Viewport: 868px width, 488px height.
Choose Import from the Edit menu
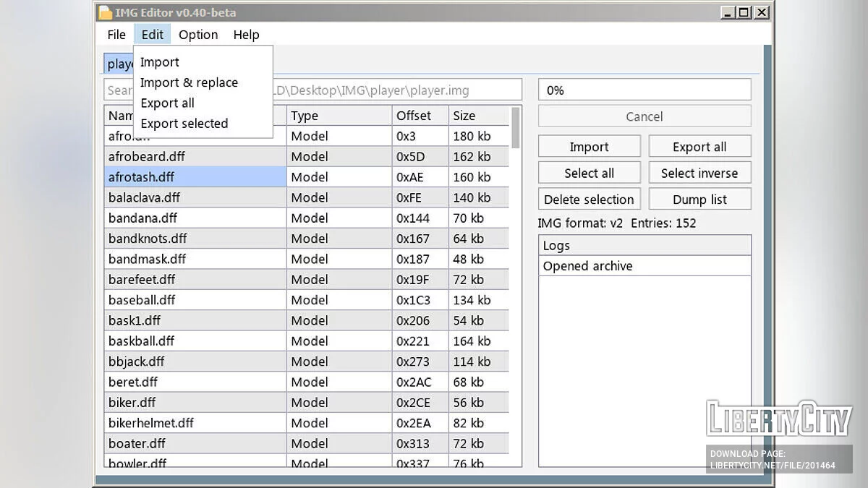tap(160, 62)
